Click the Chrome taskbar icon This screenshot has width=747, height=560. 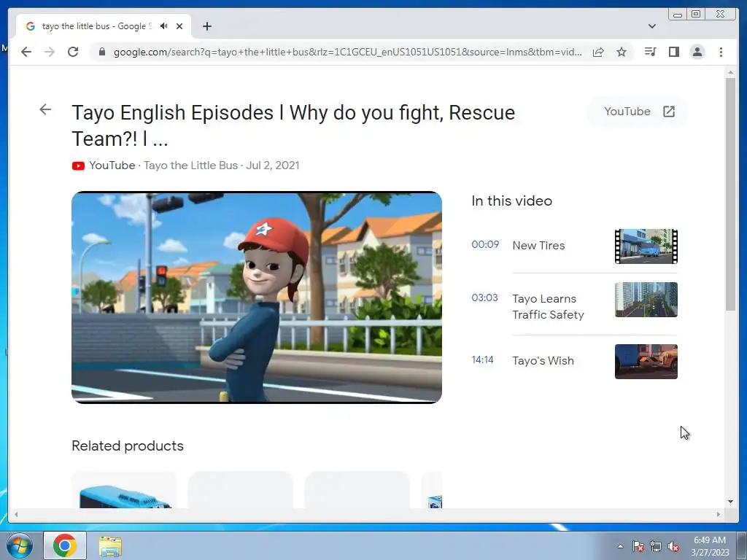pyautogui.click(x=65, y=545)
